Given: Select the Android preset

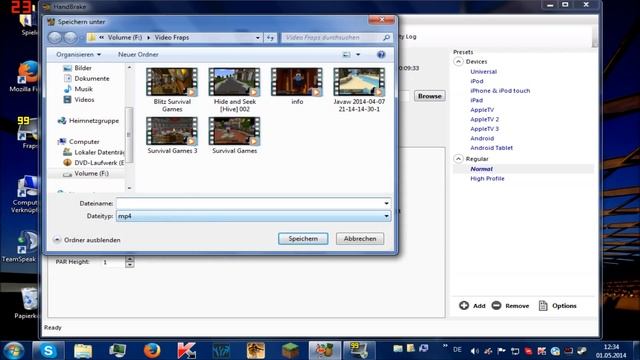Looking at the screenshot, I should (x=482, y=138).
